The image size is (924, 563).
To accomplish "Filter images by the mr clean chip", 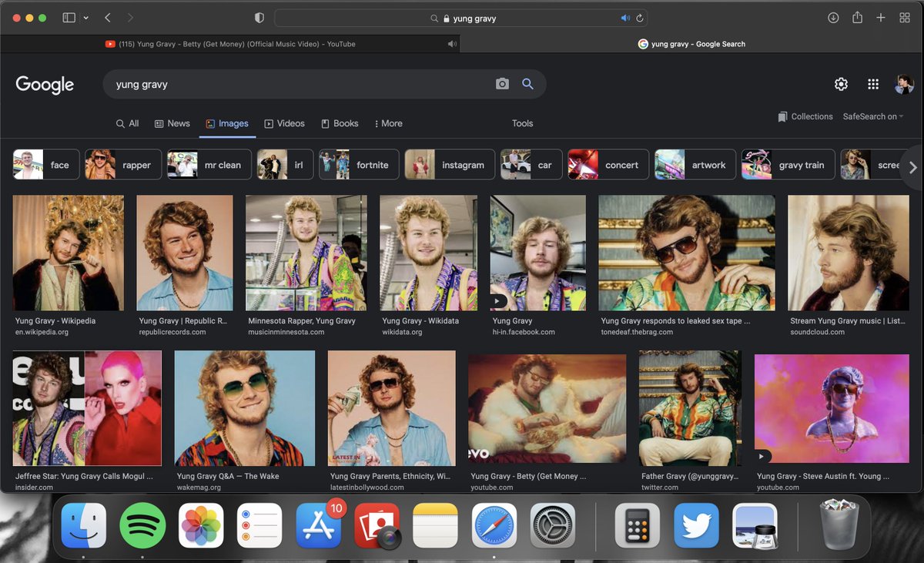I will click(x=209, y=165).
